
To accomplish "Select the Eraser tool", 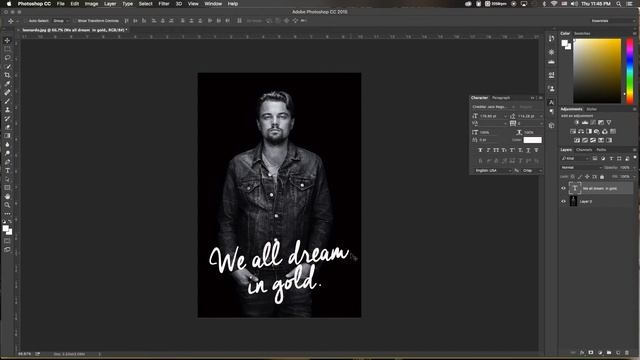I will tap(7, 127).
